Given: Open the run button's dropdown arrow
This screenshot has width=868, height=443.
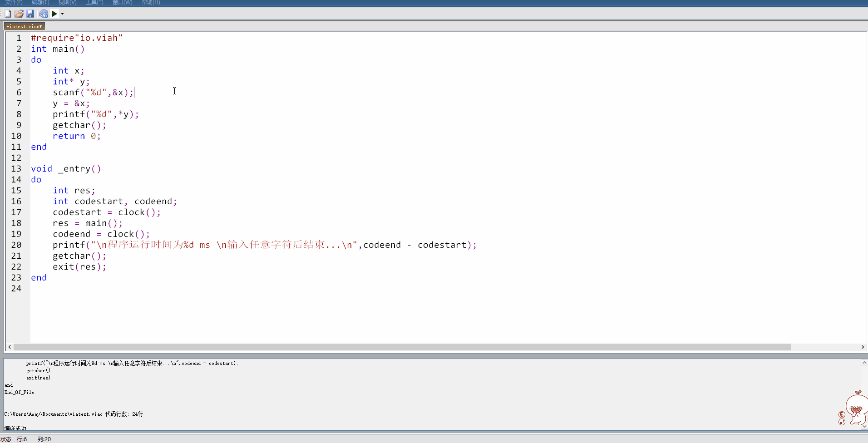Looking at the screenshot, I should (x=62, y=14).
